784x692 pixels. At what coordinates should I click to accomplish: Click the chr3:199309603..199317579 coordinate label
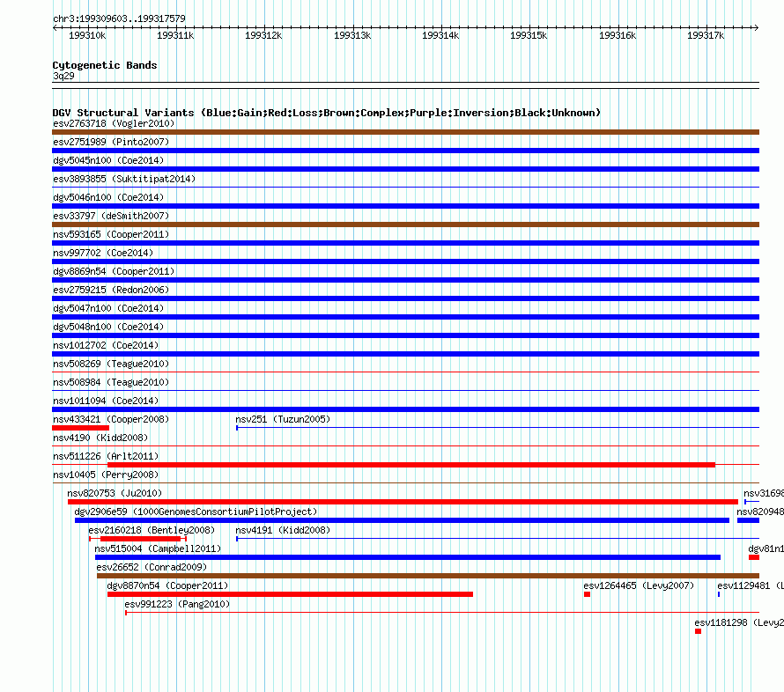pos(119,18)
